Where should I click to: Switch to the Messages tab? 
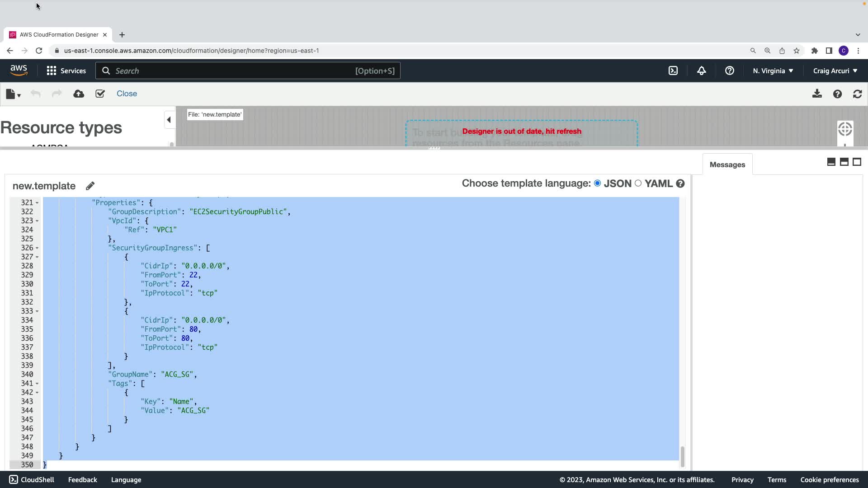click(727, 164)
